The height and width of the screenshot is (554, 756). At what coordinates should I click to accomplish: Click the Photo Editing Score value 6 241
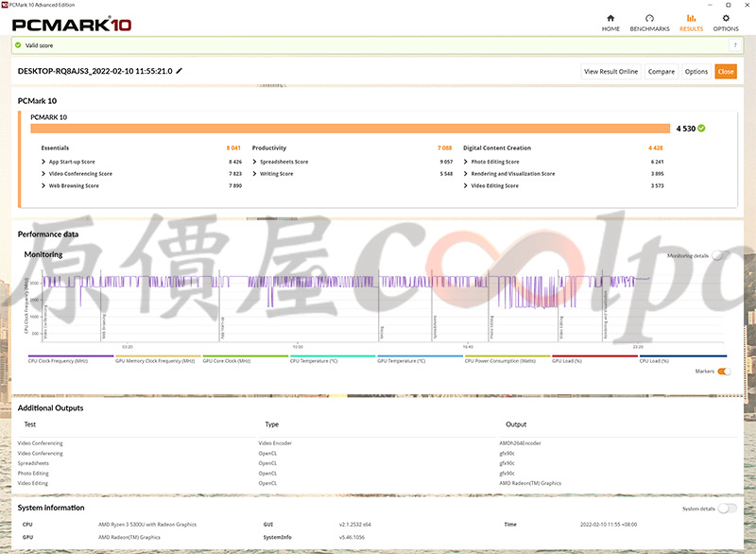point(657,162)
